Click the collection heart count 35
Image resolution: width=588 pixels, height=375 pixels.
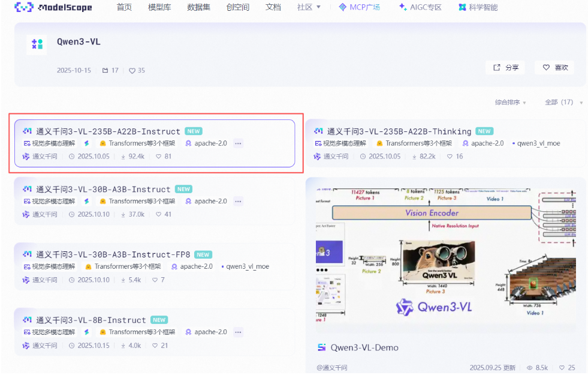pos(137,70)
